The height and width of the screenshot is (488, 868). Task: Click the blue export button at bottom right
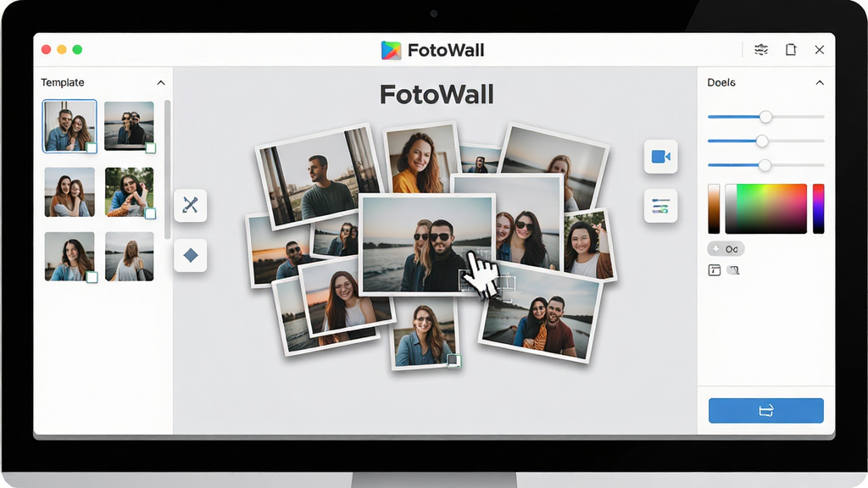[x=766, y=411]
